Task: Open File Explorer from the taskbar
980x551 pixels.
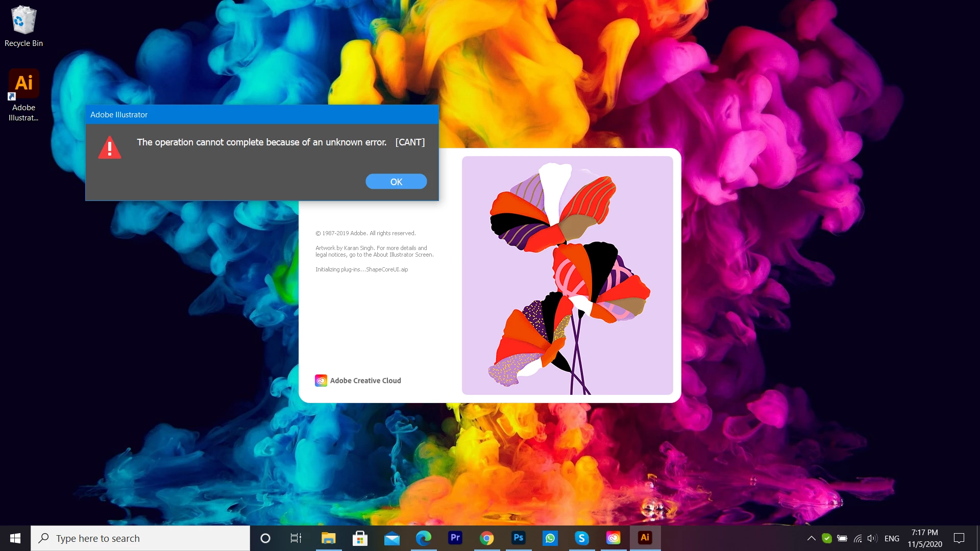Action: [x=328, y=538]
